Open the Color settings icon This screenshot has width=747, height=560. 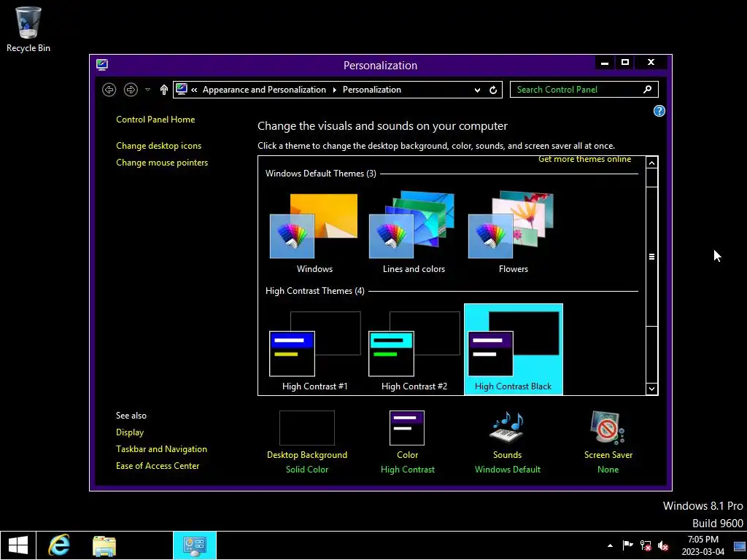pos(407,427)
